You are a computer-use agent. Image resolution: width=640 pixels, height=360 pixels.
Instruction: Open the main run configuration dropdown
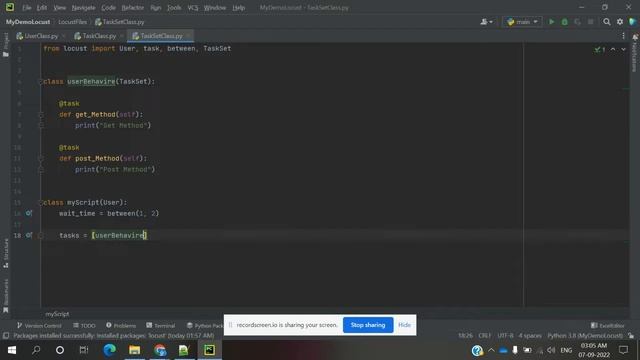pyautogui.click(x=522, y=22)
